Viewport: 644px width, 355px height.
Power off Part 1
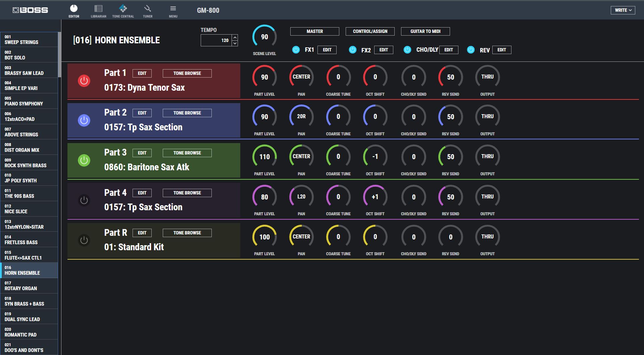(84, 81)
